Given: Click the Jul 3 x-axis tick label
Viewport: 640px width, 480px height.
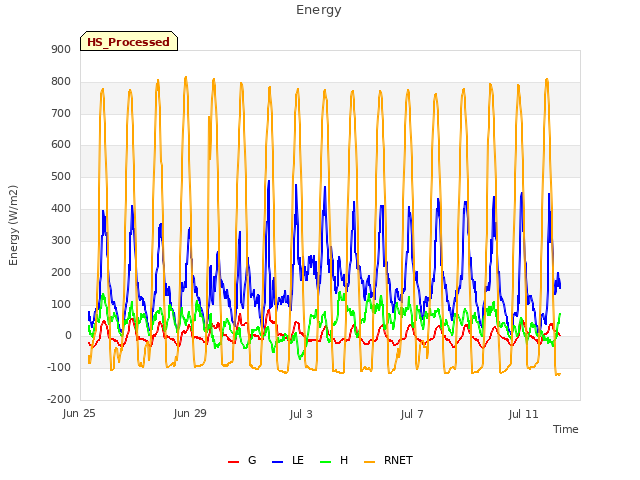Looking at the screenshot, I should click(x=301, y=414).
